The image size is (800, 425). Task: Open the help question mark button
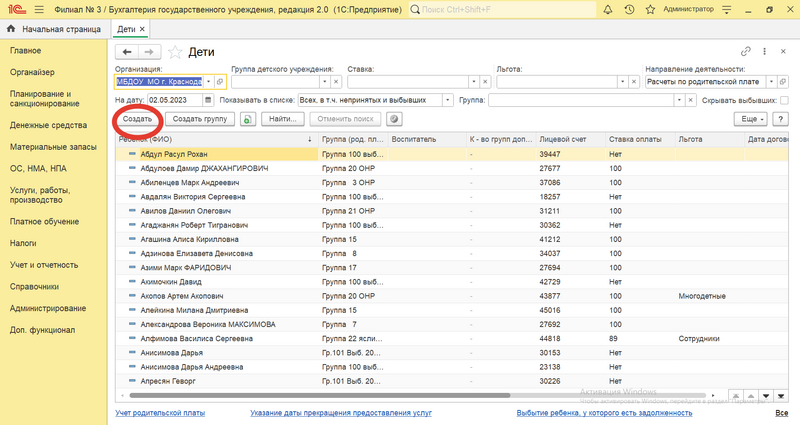point(780,119)
